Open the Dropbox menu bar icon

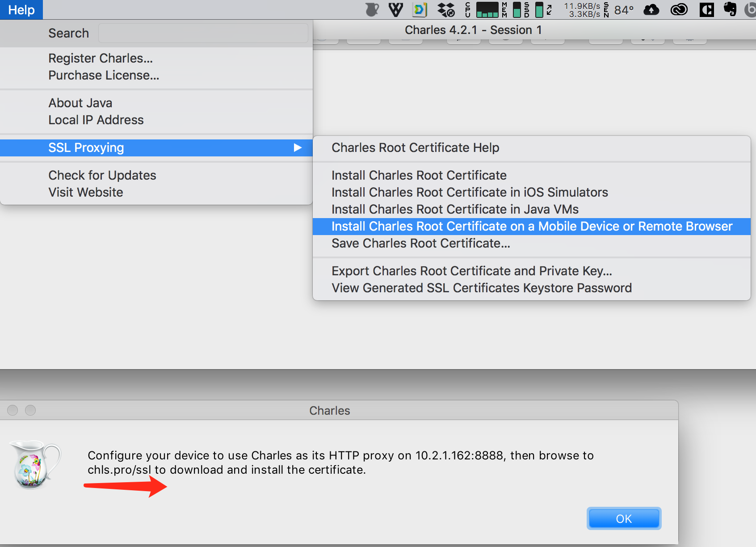pos(445,9)
